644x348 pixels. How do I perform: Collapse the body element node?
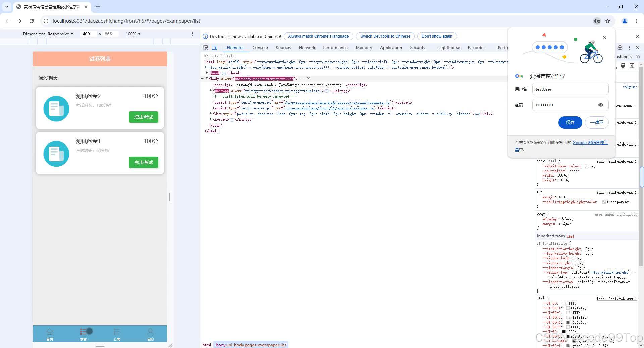click(207, 78)
